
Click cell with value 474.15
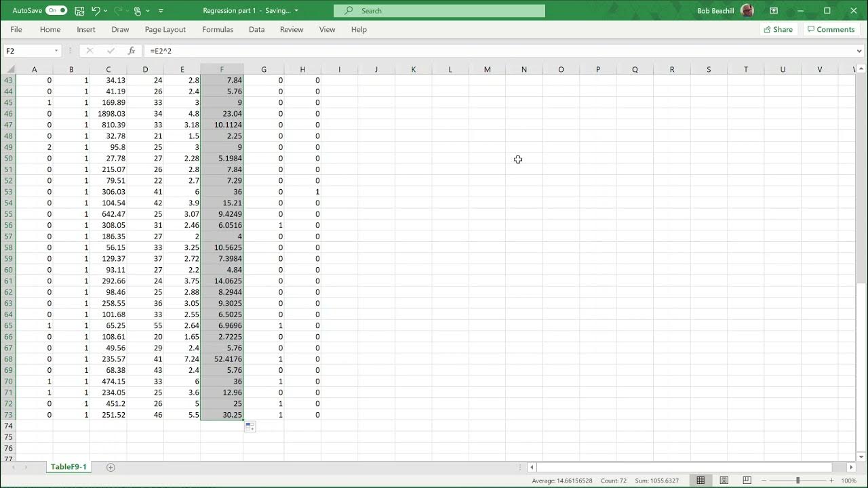click(x=108, y=382)
